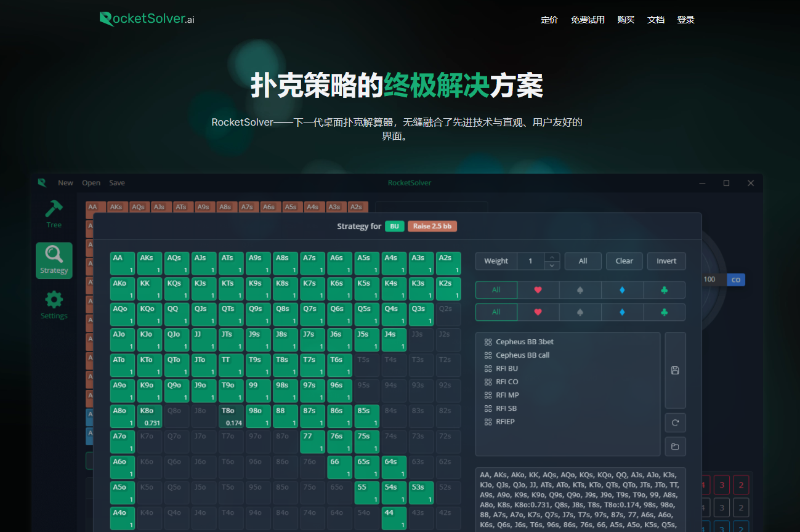The image size is (800, 532).
Task: Click the 登录 login link
Action: tap(685, 20)
